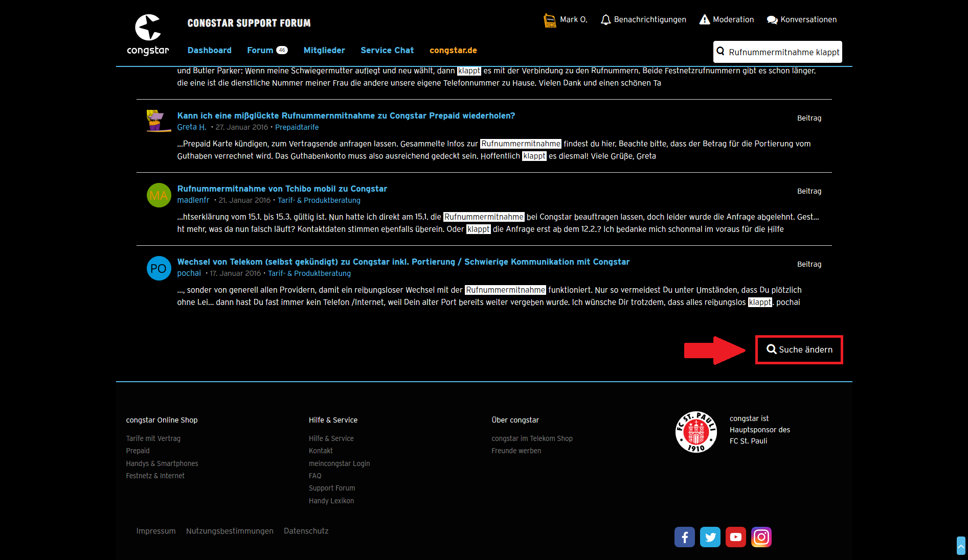Open thread about mißglückte Rufnummernmitnahme Prepaid
This screenshot has height=560, width=968.
[346, 115]
